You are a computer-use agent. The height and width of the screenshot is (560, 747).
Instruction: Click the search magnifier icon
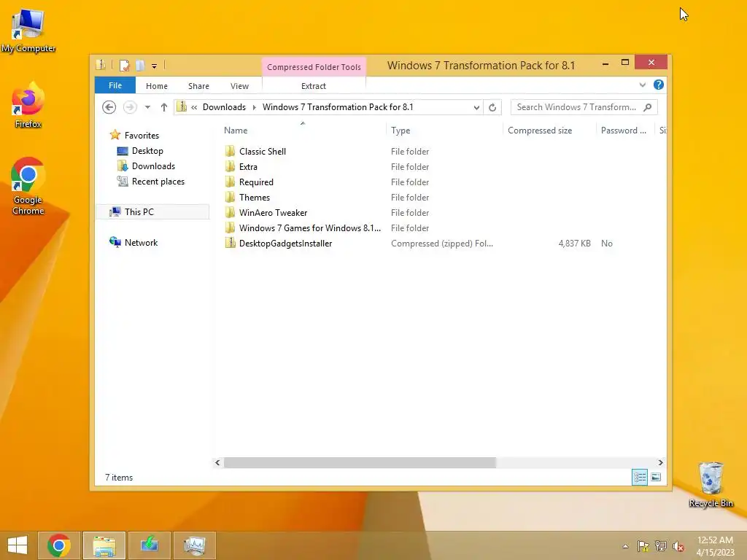click(x=648, y=107)
